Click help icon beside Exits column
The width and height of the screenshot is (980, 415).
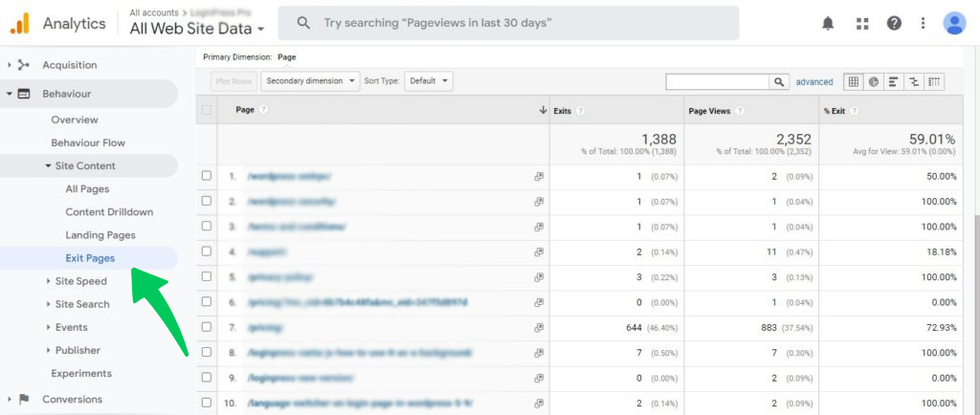(581, 111)
